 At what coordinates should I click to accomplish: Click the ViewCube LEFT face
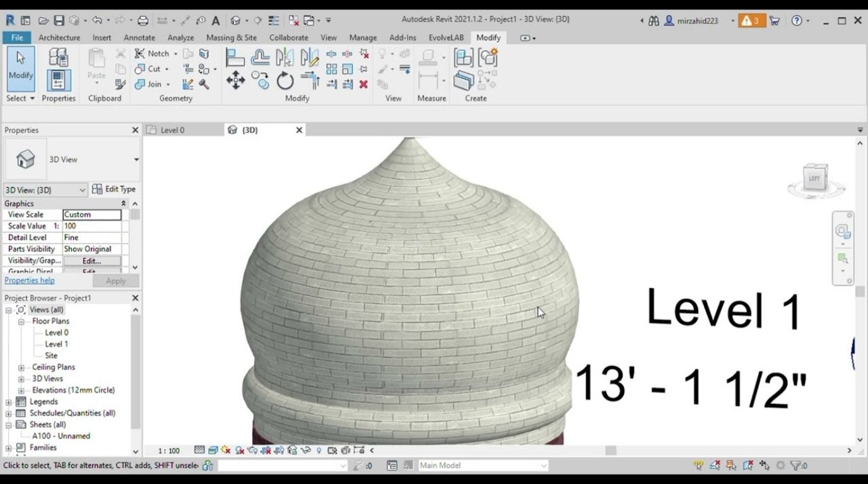(814, 178)
